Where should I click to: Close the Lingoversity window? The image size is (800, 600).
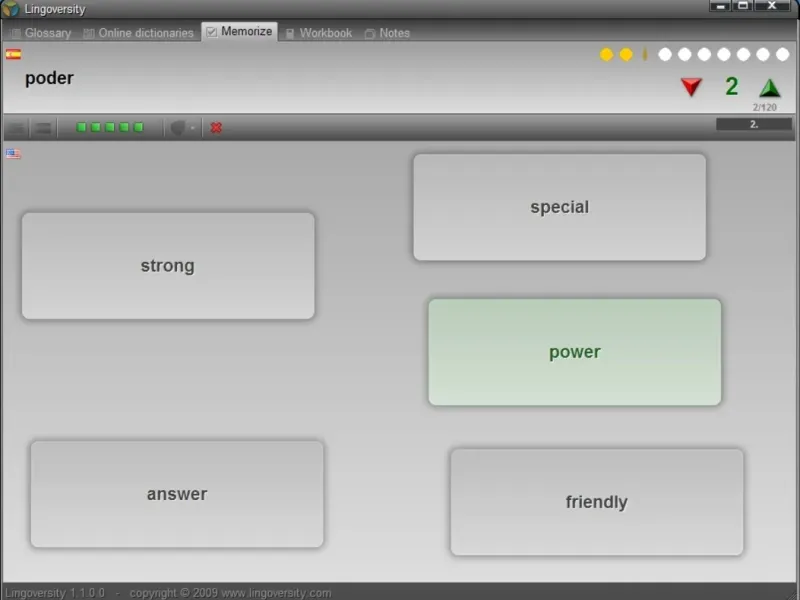[x=772, y=6]
